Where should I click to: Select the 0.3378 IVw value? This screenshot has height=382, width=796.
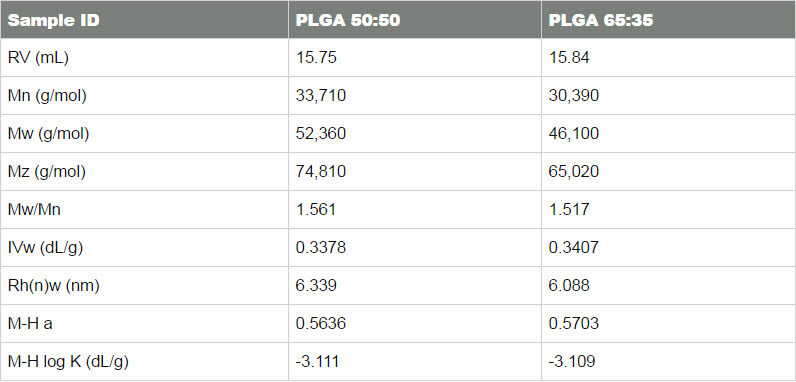coord(320,247)
